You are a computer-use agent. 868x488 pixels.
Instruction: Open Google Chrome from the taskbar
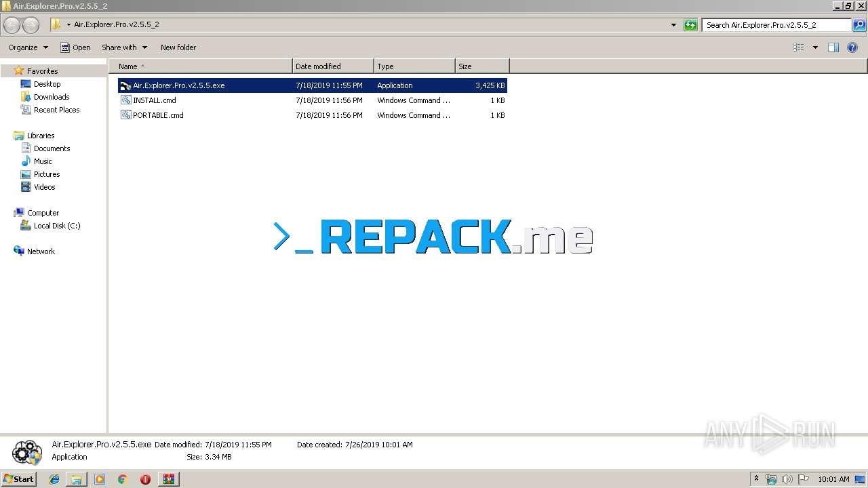click(122, 479)
